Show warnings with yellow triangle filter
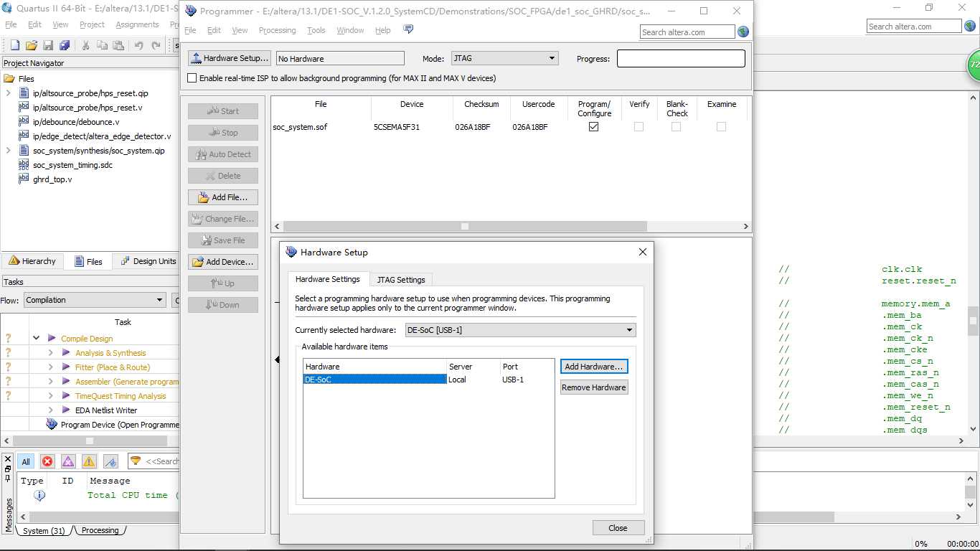The width and height of the screenshot is (980, 551). [89, 461]
